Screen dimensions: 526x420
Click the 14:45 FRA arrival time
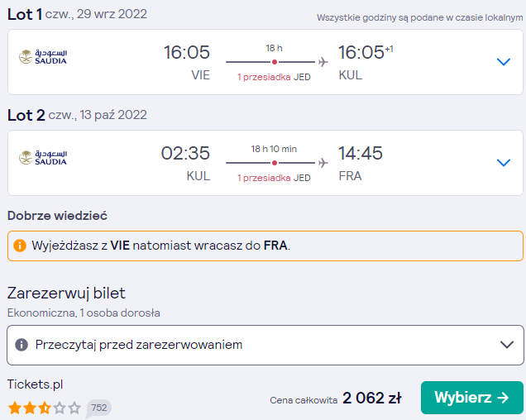[361, 153]
